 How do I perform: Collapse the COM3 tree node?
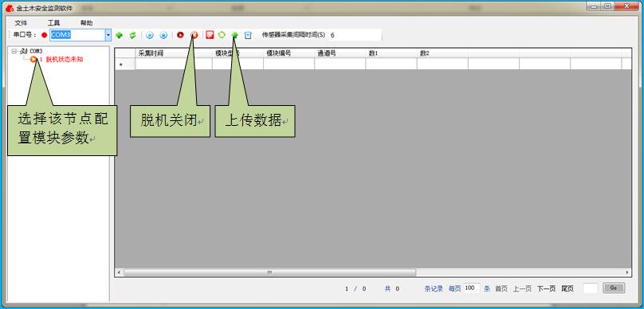click(x=14, y=51)
